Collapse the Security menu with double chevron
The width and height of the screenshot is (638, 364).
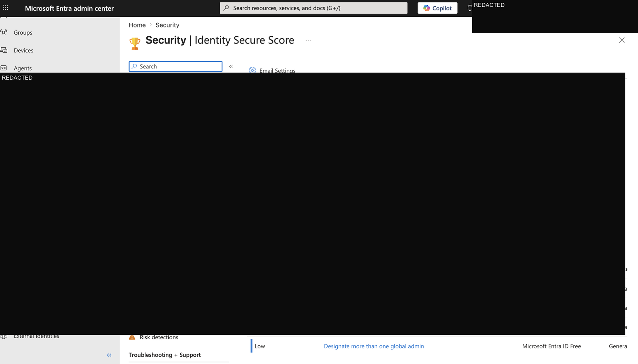(231, 67)
